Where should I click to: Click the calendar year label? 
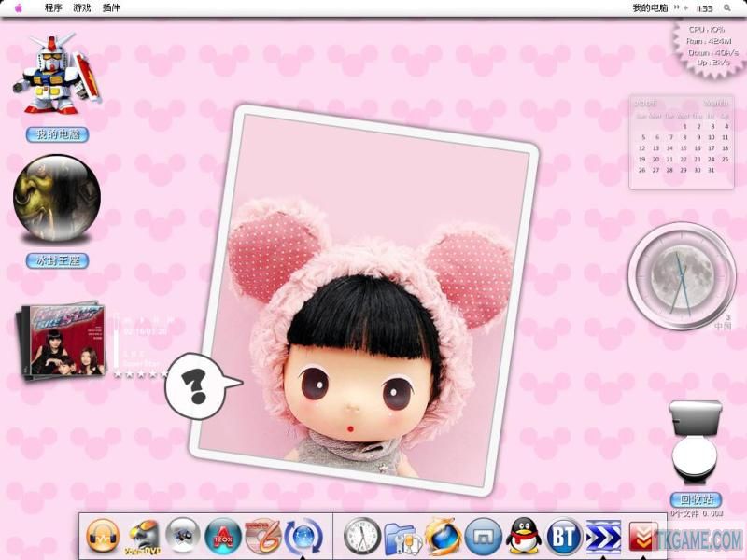(x=645, y=103)
